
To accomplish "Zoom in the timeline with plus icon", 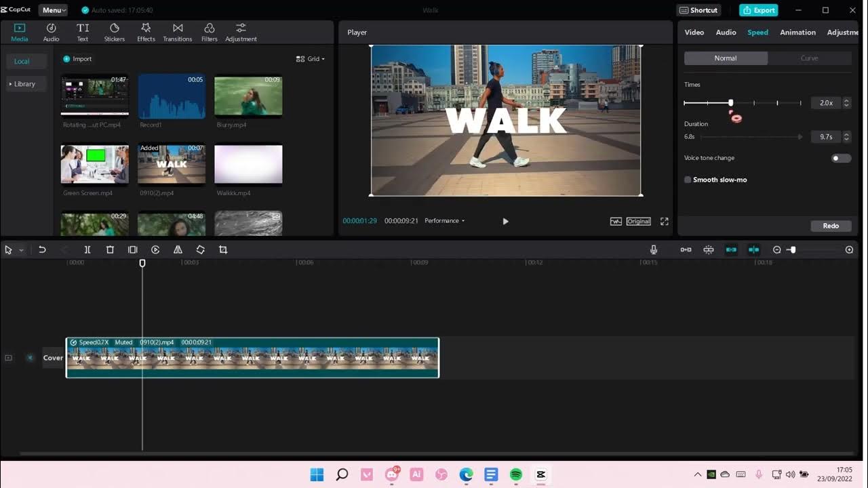I will 849,250.
